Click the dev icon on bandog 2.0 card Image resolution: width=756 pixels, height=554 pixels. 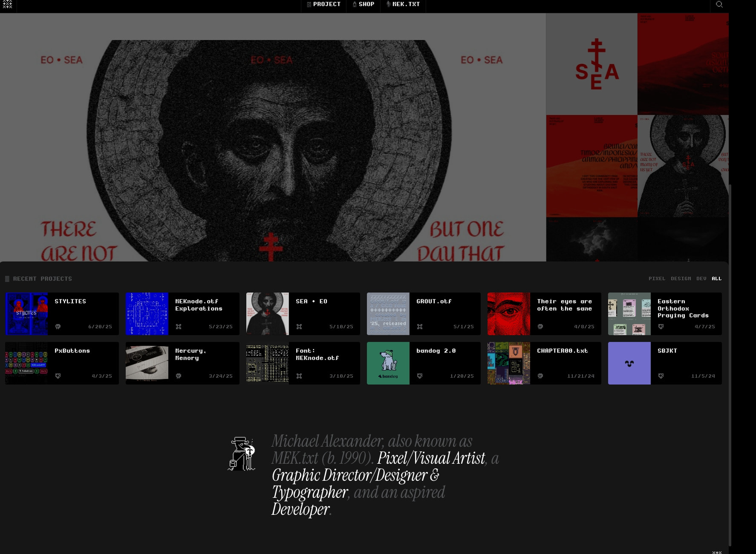420,376
